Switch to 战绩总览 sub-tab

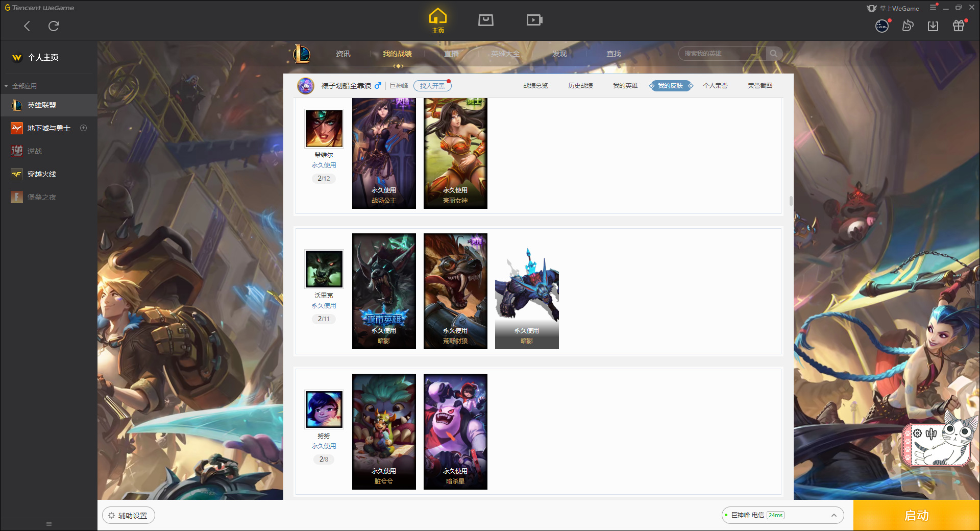pyautogui.click(x=535, y=86)
